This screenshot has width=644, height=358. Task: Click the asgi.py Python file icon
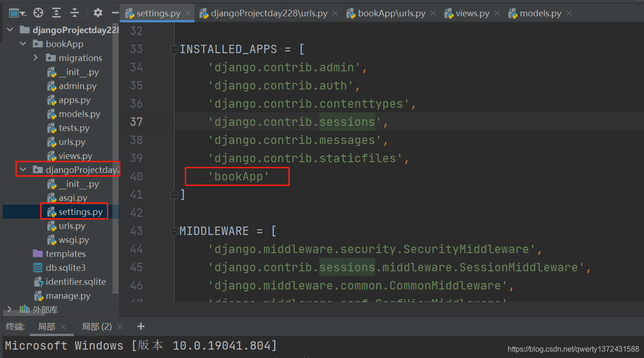click(52, 198)
